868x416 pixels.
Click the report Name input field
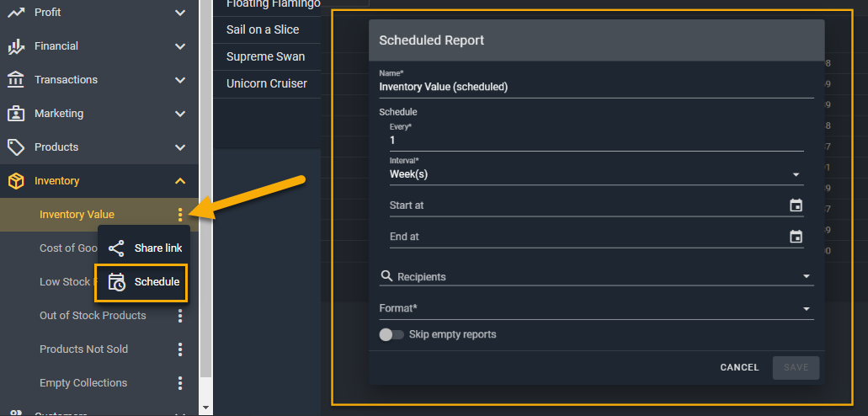click(595, 87)
